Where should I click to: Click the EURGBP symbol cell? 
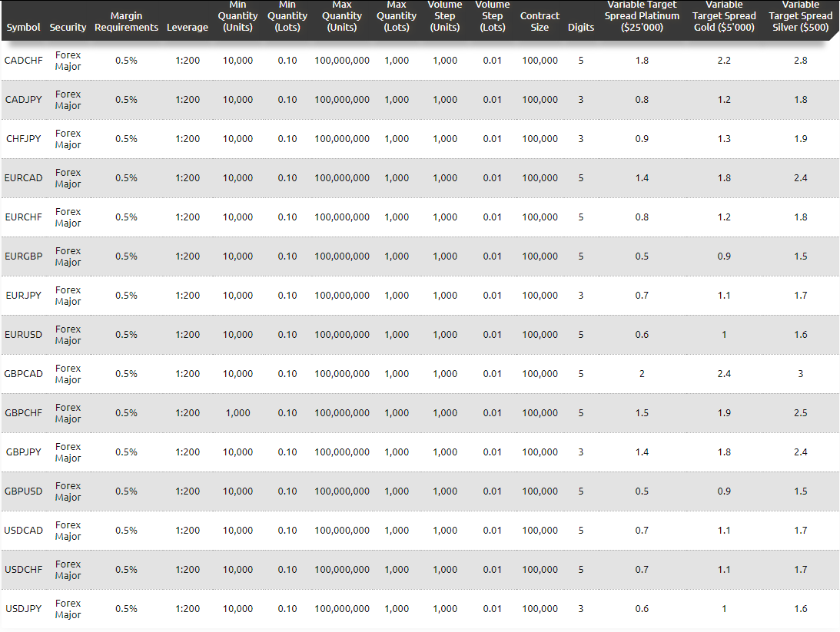click(23, 256)
